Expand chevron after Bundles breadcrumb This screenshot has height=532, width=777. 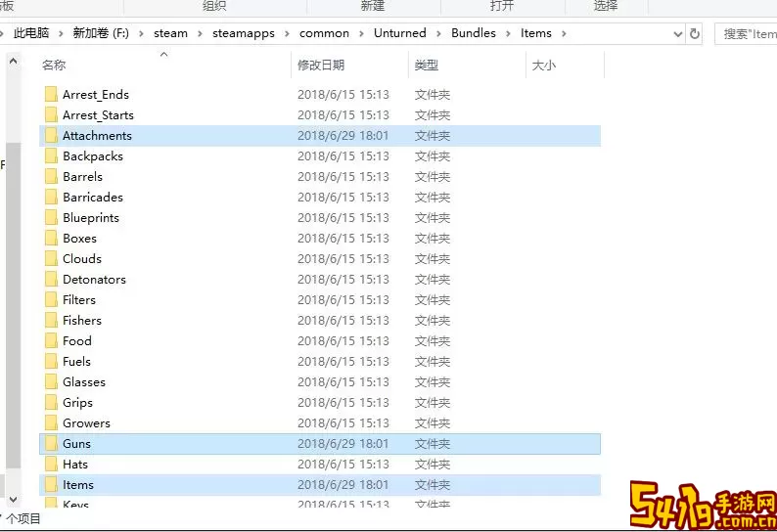[508, 33]
